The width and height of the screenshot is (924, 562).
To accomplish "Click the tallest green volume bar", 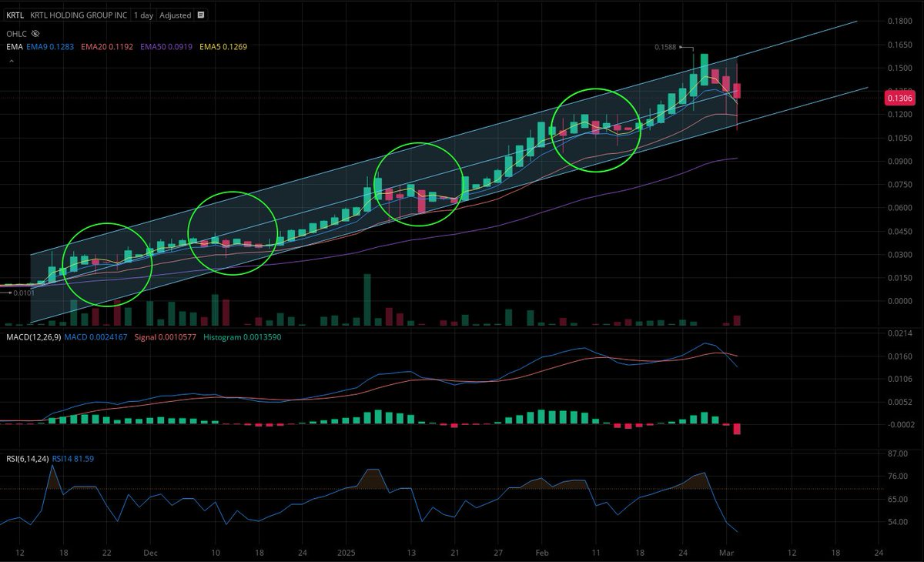I will click(x=367, y=301).
